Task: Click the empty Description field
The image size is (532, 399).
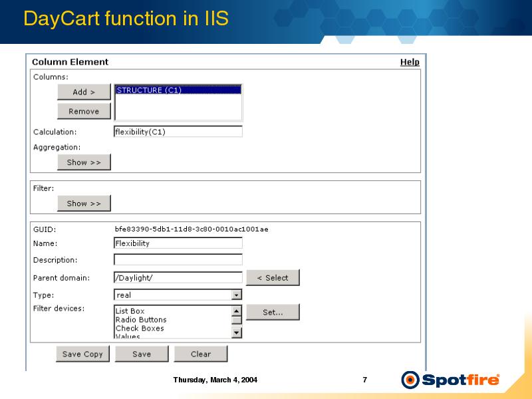Action: pyautogui.click(x=178, y=259)
